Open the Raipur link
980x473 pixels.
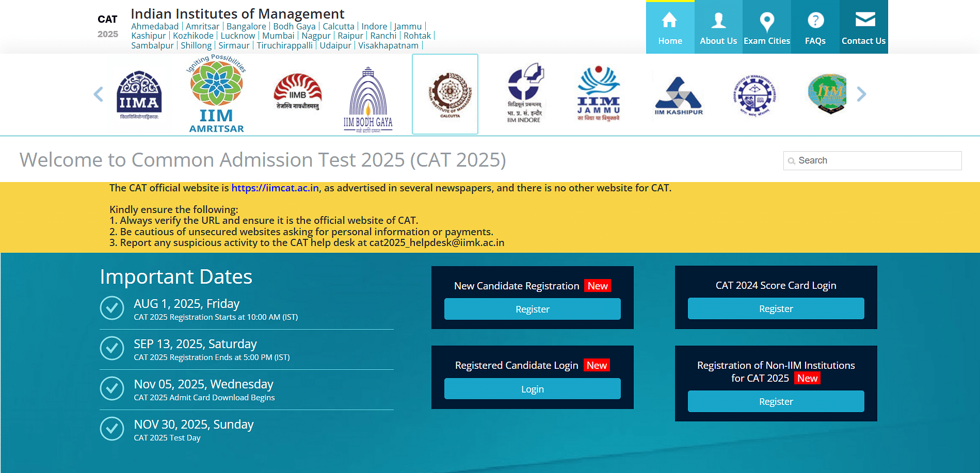pyautogui.click(x=350, y=36)
